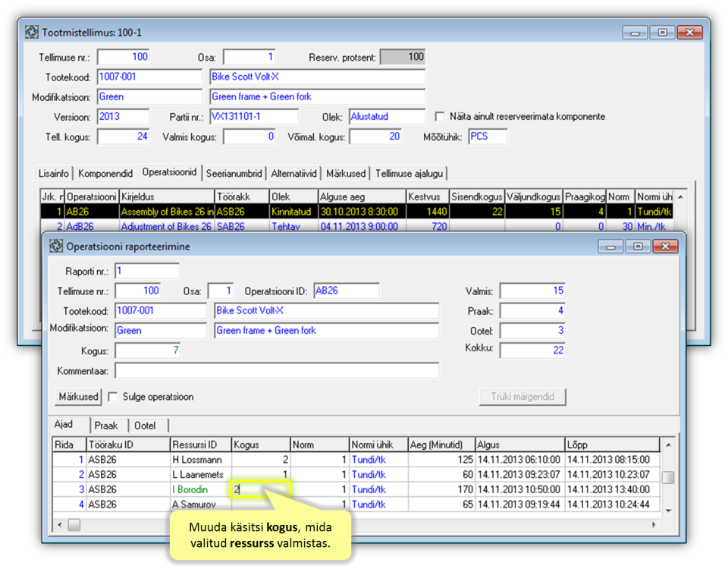Viewport: 728px width, 569px height.
Task: Click the Praak field showing 4
Action: coord(532,311)
